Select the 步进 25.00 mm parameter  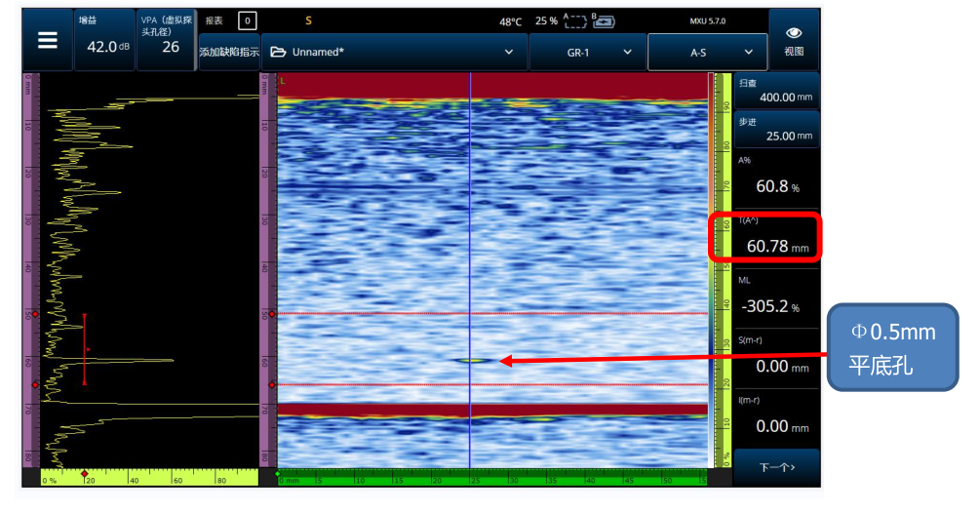(776, 130)
